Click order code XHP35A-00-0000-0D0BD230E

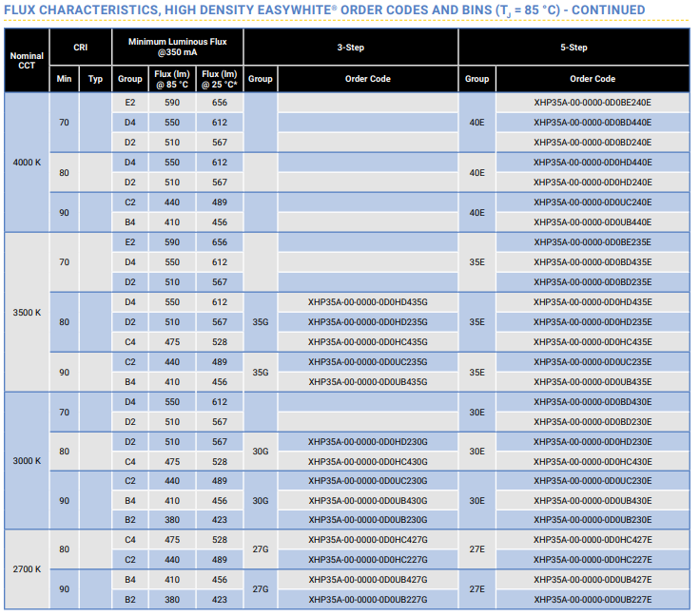pos(593,422)
